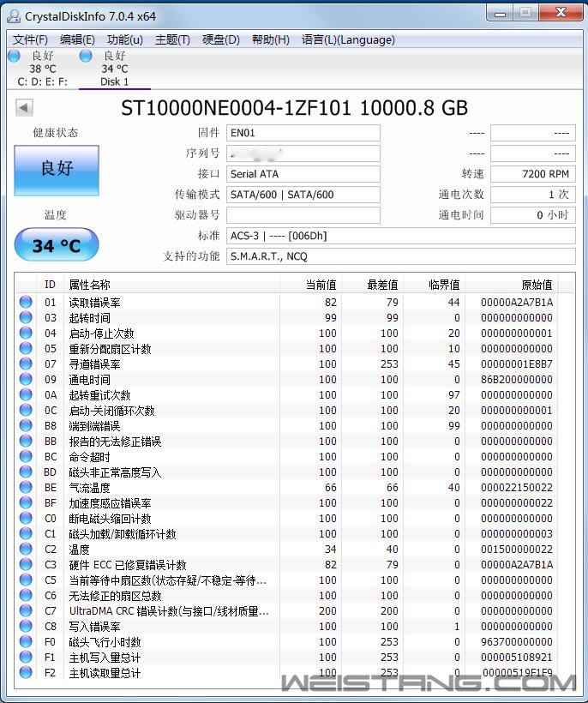Click the rotation rate field 7200 RPM
Image resolution: width=588 pixels, height=703 pixels.
pos(533,174)
